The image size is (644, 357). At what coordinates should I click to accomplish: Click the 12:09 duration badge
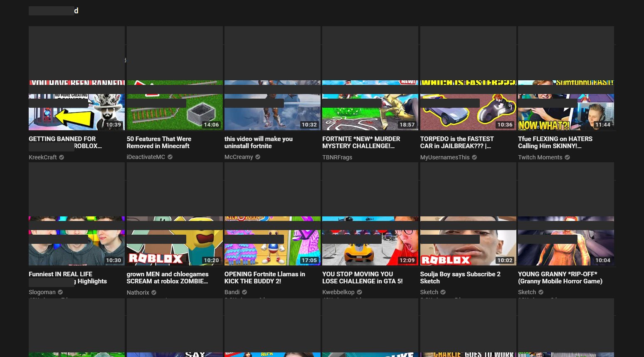click(x=407, y=260)
